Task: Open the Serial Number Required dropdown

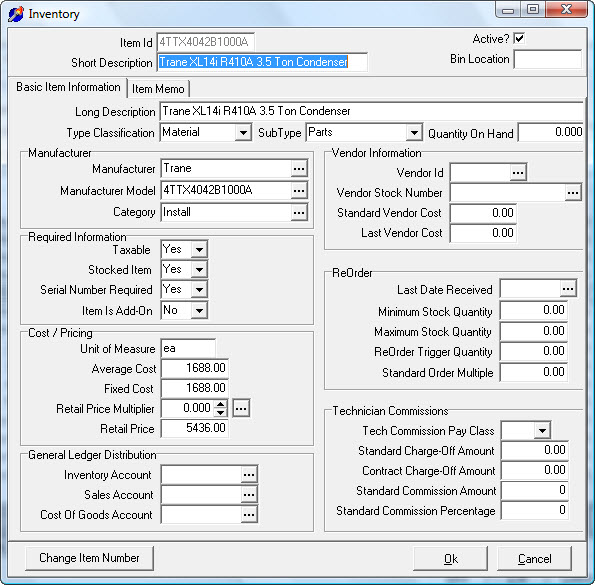Action: point(199,290)
